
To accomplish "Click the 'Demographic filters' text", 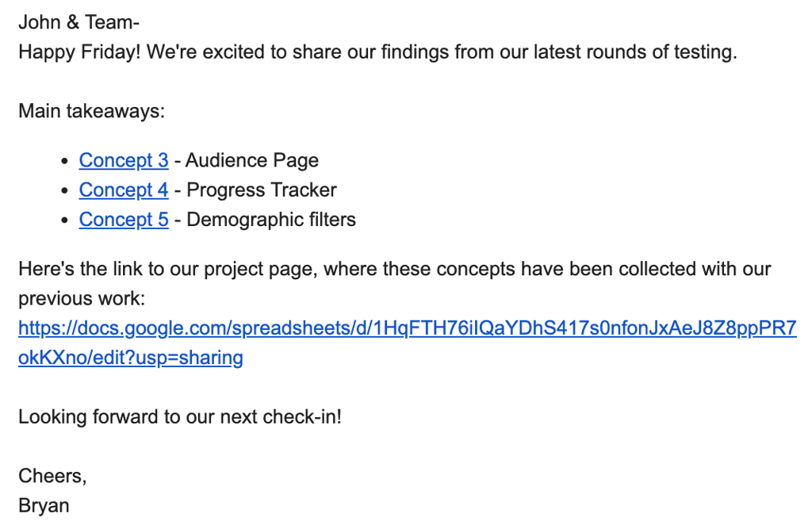I will pos(271,220).
